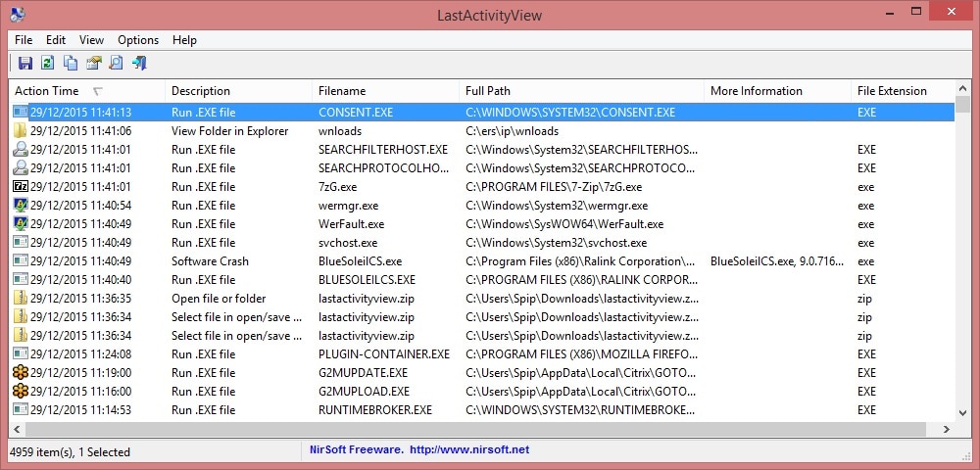The image size is (980, 470).
Task: Open the File menu
Action: click(24, 40)
